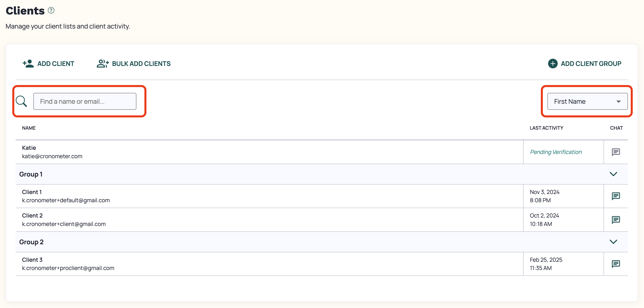The image size is (644, 308).
Task: Click the ADD CLIENT button label
Action: pos(56,64)
